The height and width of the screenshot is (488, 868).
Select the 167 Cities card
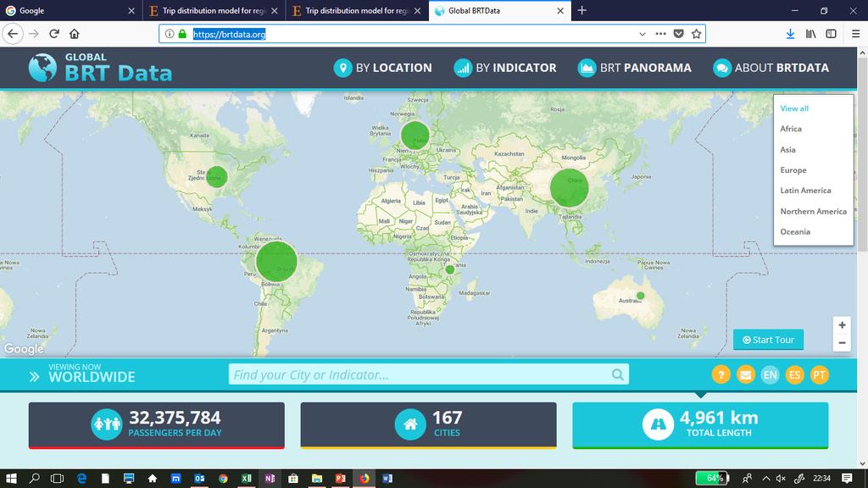[x=428, y=425]
